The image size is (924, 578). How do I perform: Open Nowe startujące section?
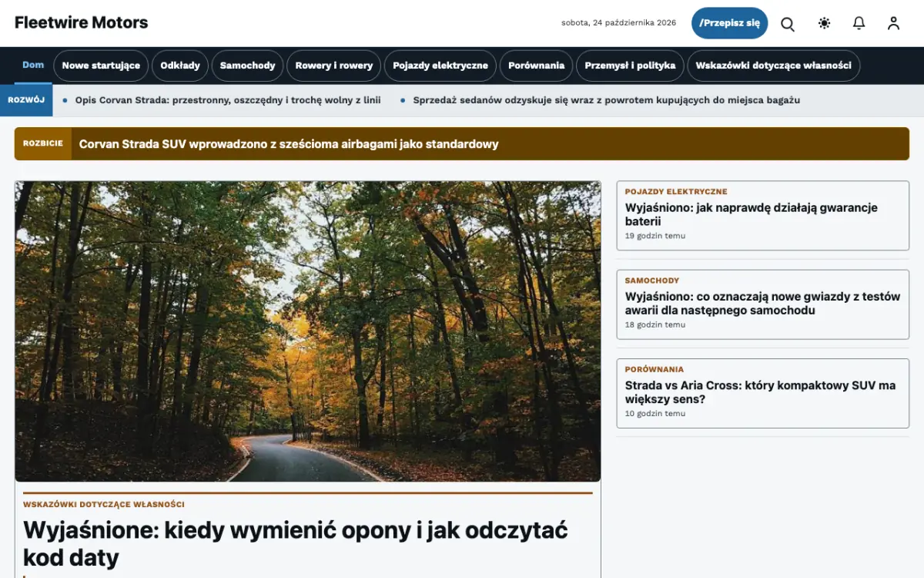tap(101, 66)
